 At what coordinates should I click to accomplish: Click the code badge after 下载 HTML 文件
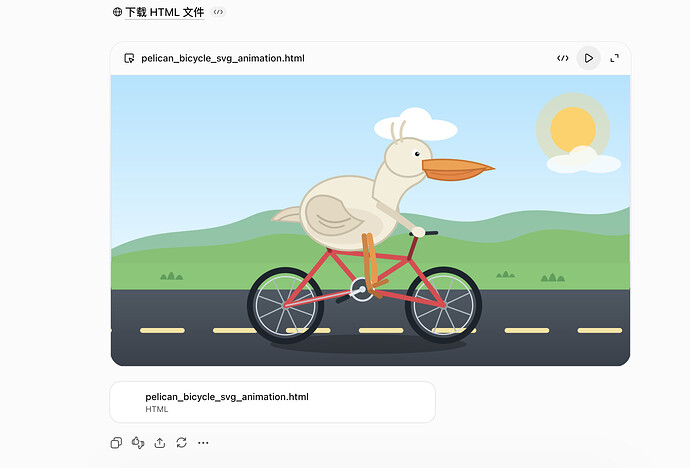[218, 12]
